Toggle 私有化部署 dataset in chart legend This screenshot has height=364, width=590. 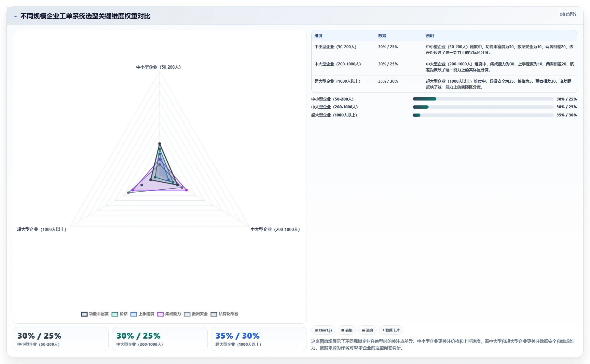click(x=225, y=314)
